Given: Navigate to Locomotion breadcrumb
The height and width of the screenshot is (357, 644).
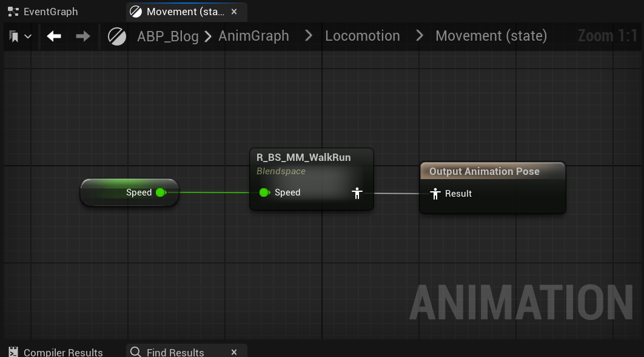Looking at the screenshot, I should click(363, 36).
